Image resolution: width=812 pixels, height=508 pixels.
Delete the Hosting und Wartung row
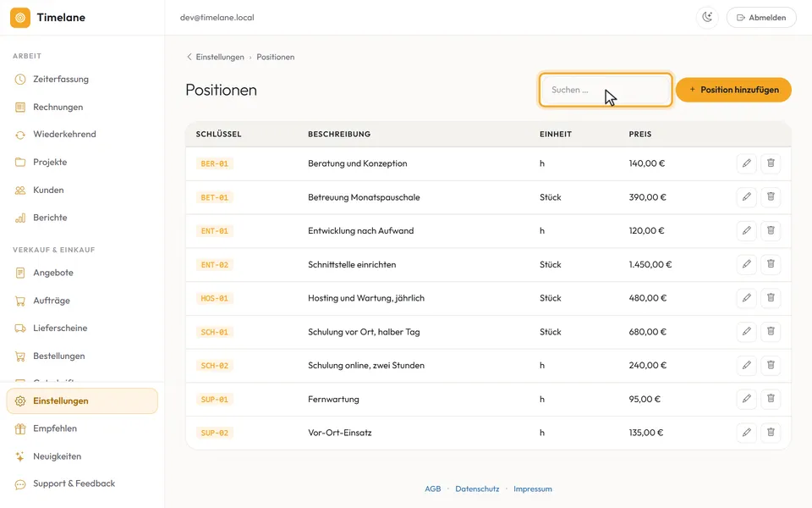tap(771, 298)
